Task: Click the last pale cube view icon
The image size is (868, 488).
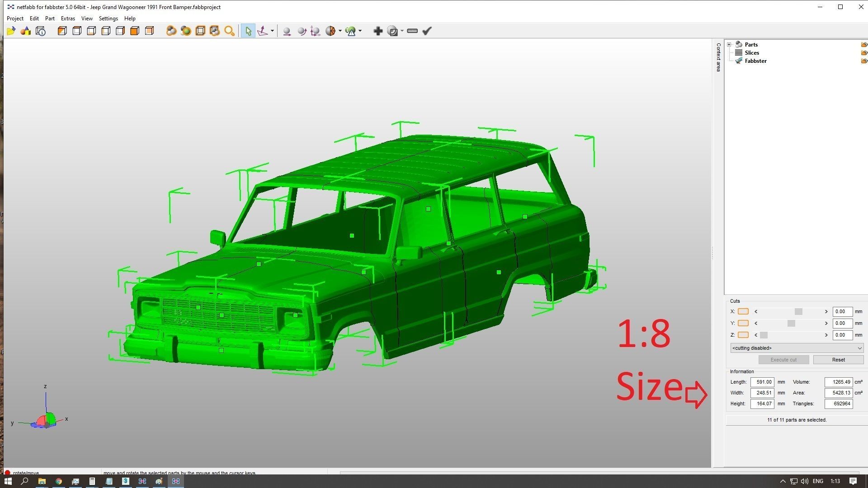Action: click(x=149, y=31)
